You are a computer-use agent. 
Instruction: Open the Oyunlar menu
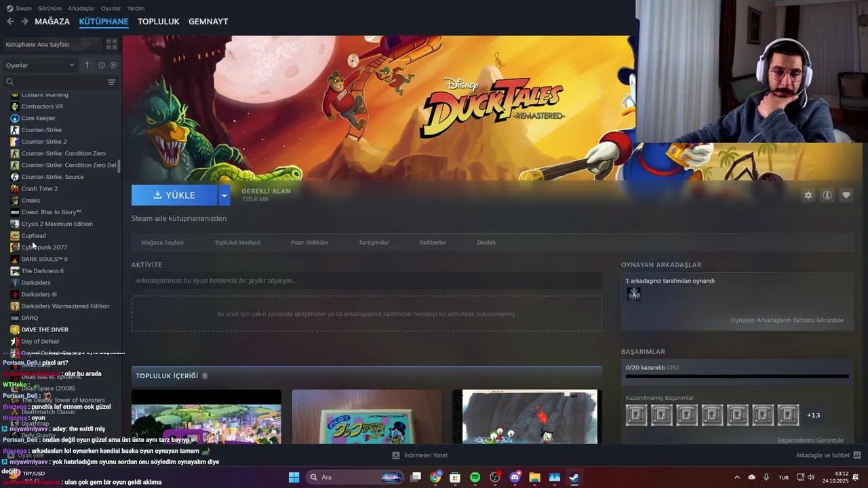[111, 8]
